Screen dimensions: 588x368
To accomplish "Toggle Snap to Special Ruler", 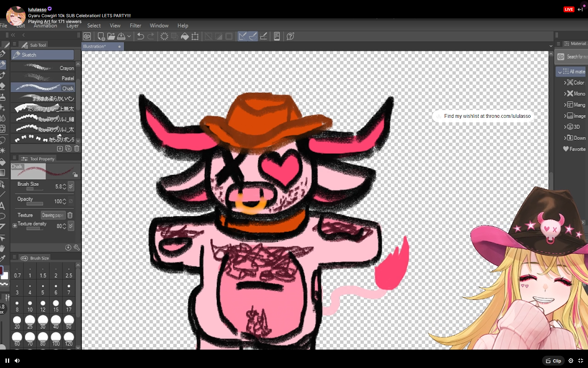I will pos(253,36).
